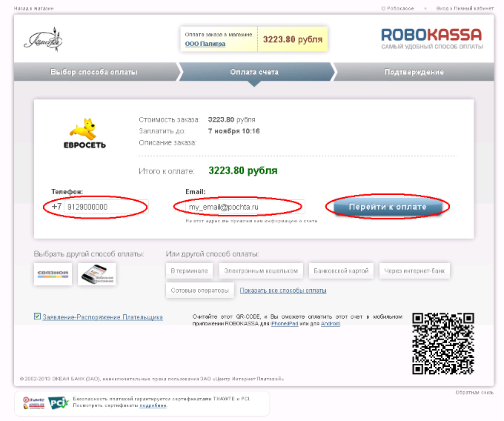Choose mobile app payment method thumbnail
Viewport: 504px width, 421px height.
pos(97,274)
